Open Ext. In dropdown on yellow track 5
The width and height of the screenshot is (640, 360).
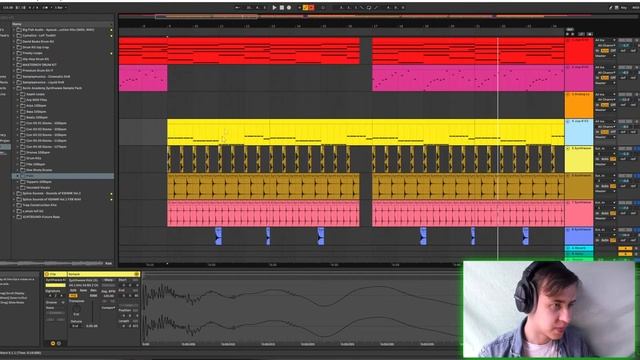(605, 149)
